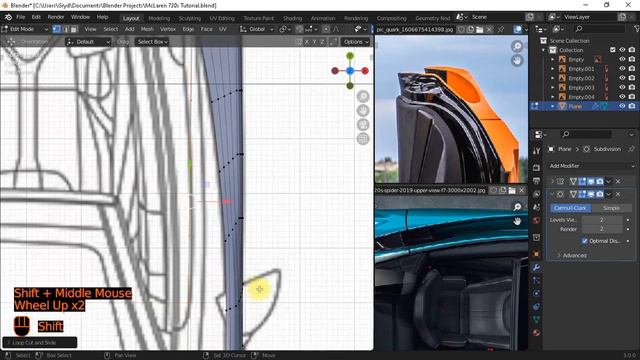Click the green Y axis navigation gizmo
This screenshot has height=360, width=640.
350,56
